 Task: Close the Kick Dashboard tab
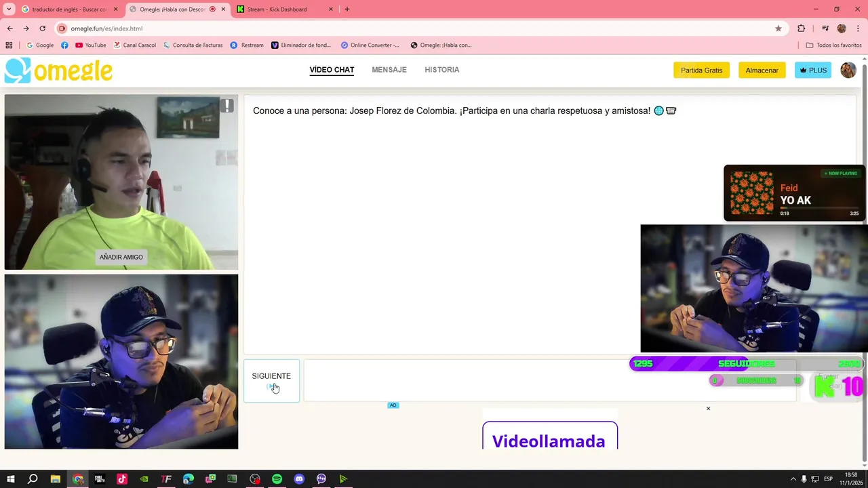coord(331,9)
